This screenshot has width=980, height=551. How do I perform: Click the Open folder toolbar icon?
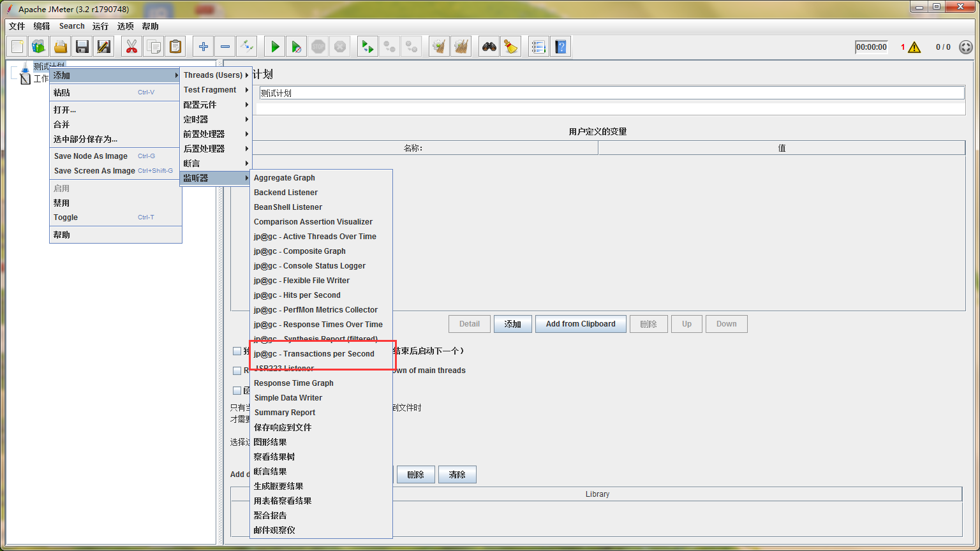[61, 47]
